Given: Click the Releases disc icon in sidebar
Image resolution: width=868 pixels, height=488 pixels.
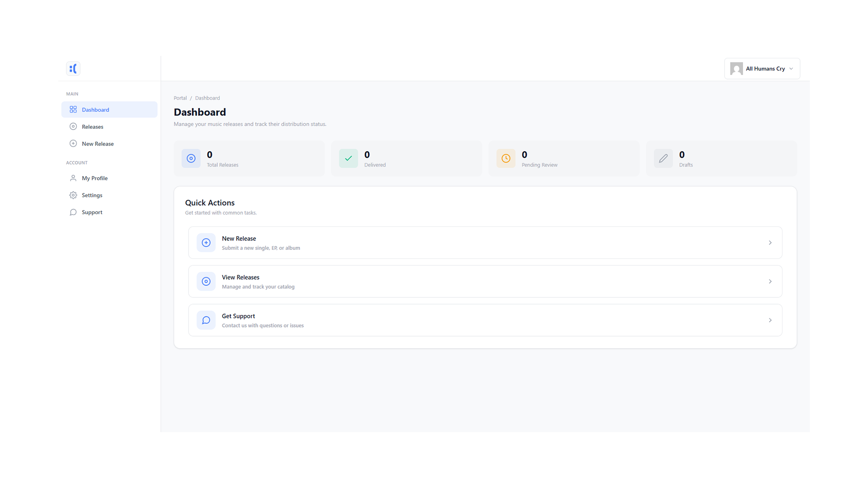Looking at the screenshot, I should [x=73, y=127].
